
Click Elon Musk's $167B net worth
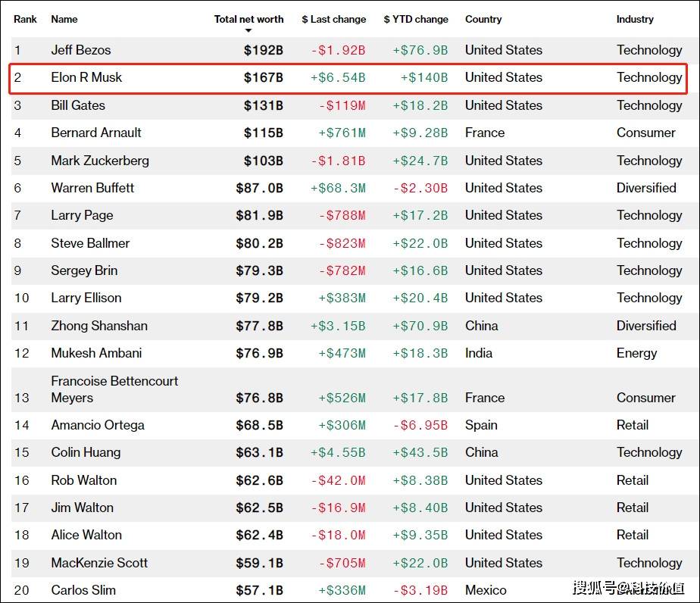pos(263,77)
